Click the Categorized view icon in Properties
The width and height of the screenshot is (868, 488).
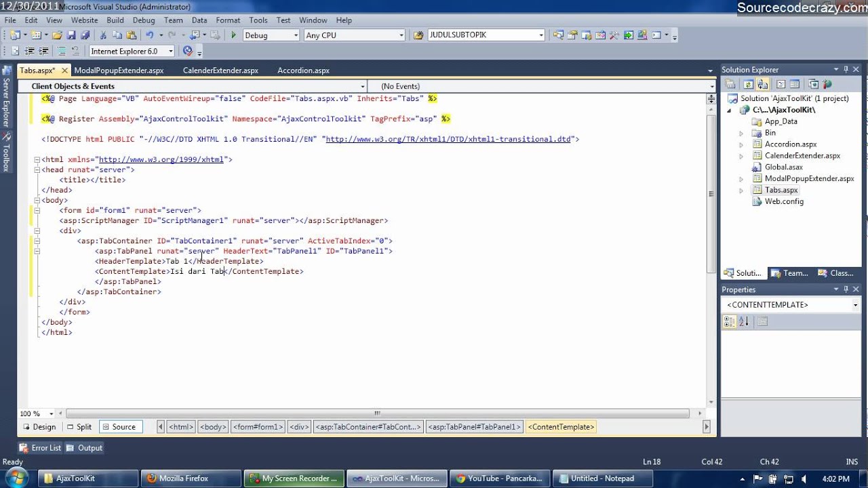tap(730, 322)
